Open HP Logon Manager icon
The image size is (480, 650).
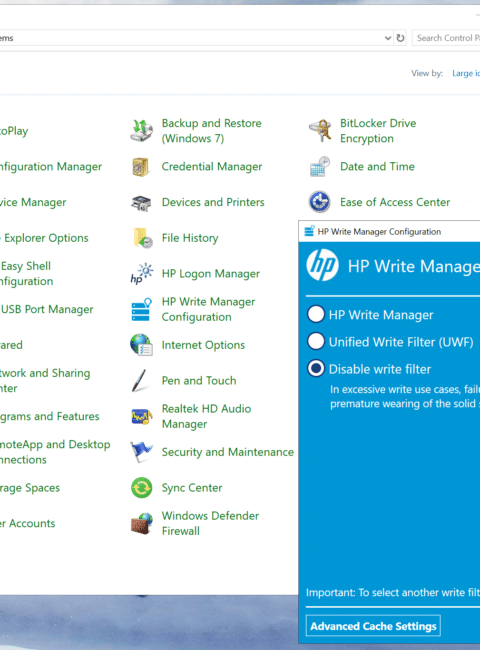coord(141,274)
